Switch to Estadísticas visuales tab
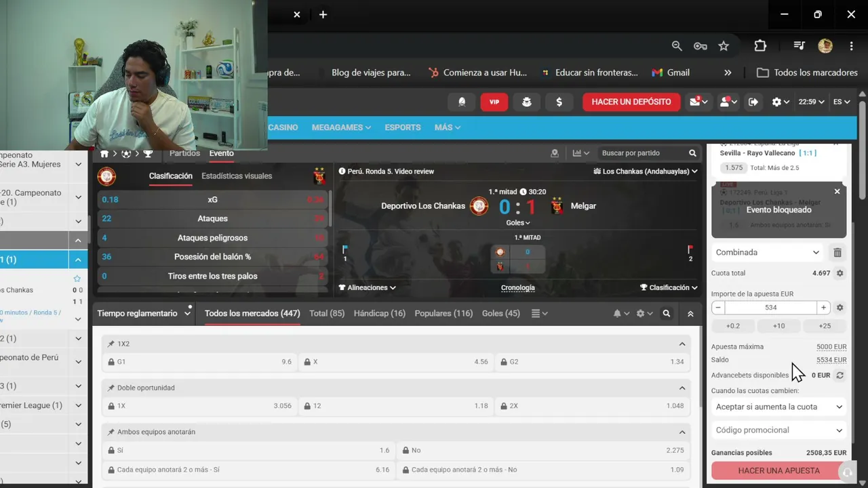The width and height of the screenshot is (868, 488). (x=237, y=176)
